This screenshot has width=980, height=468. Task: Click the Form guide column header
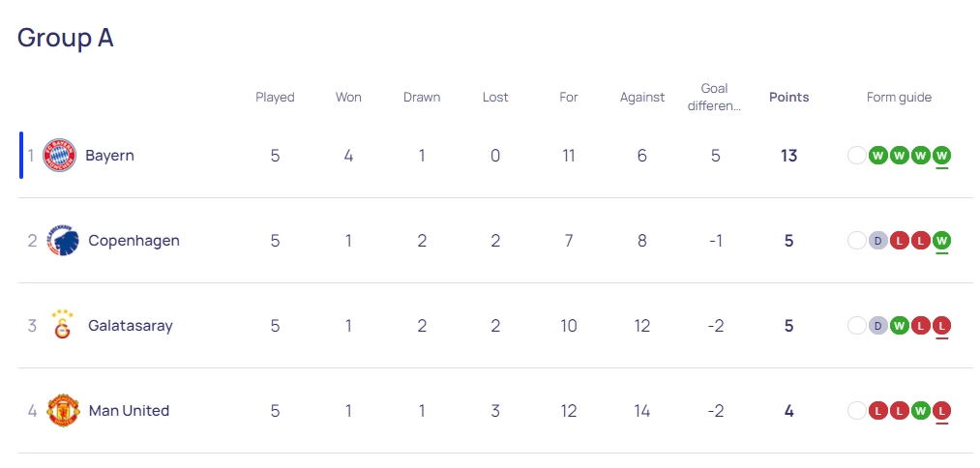899,98
